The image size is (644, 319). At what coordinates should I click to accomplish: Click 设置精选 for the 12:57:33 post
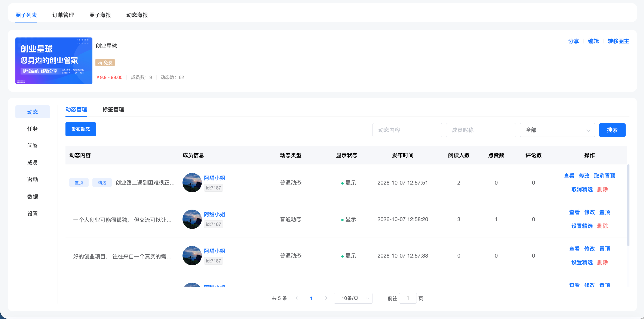tap(582, 262)
